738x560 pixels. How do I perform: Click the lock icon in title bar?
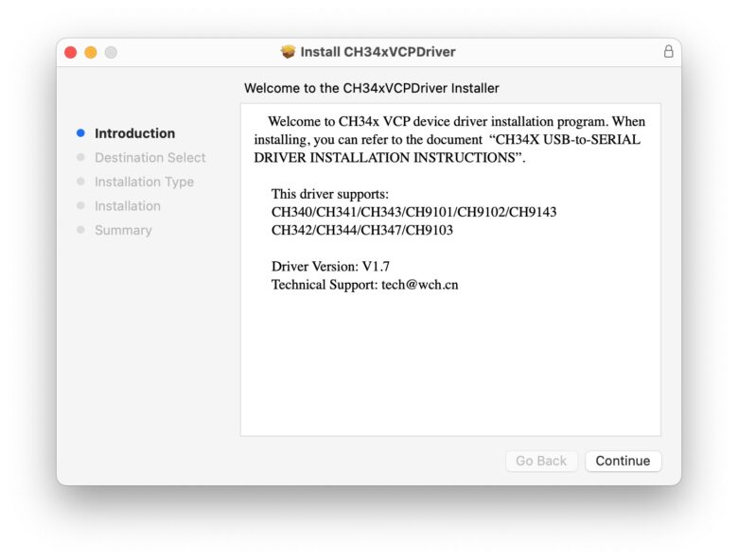coord(668,51)
